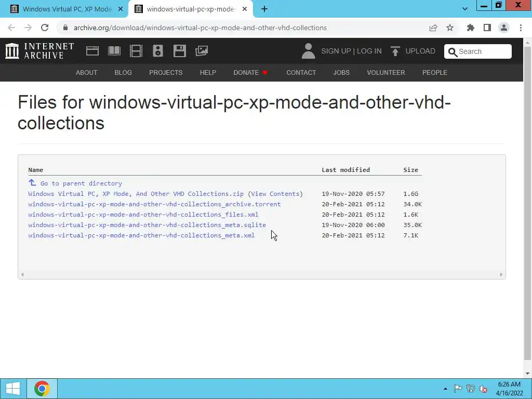Image resolution: width=532 pixels, height=399 pixels.
Task: Click the upload arrow icon
Action: pos(395,51)
